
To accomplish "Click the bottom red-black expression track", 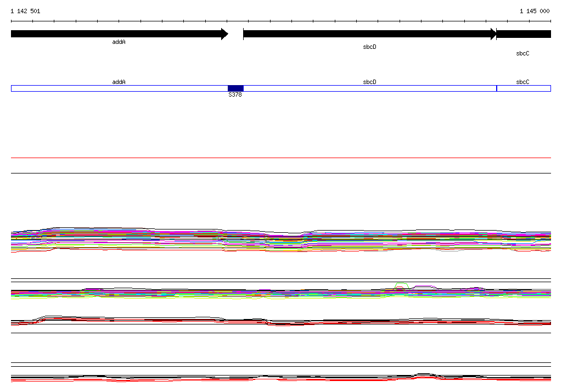I will 281,378.
